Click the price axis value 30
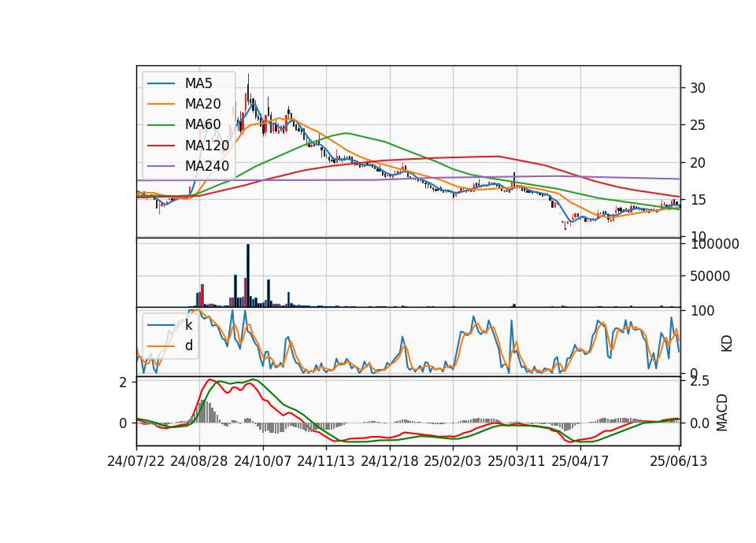This screenshot has height=543, width=756. [x=697, y=87]
